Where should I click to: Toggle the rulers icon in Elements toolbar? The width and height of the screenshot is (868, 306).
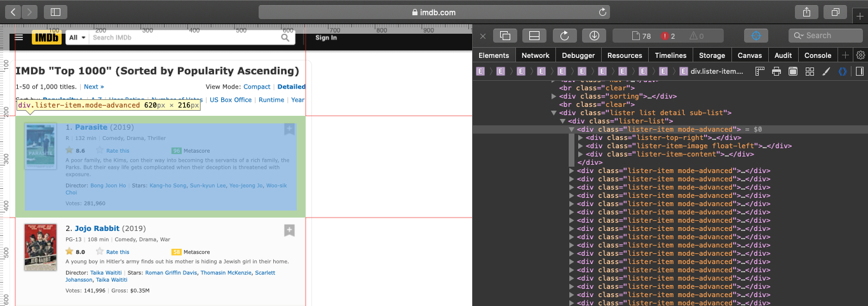coord(759,71)
